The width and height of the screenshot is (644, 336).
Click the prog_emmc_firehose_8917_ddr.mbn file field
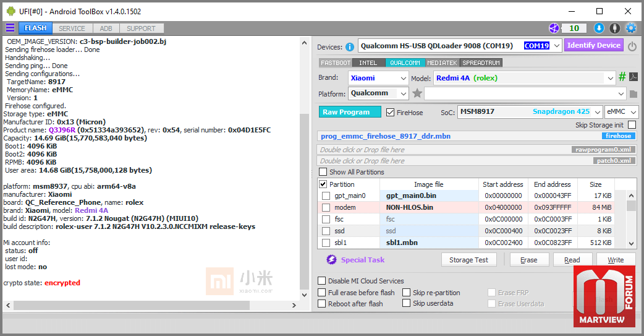click(x=477, y=136)
